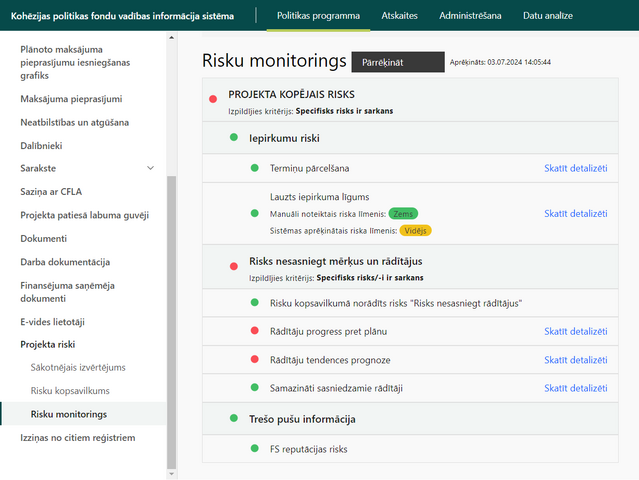Click the Pārrēķināt button
This screenshot has height=480, width=639.
click(398, 62)
